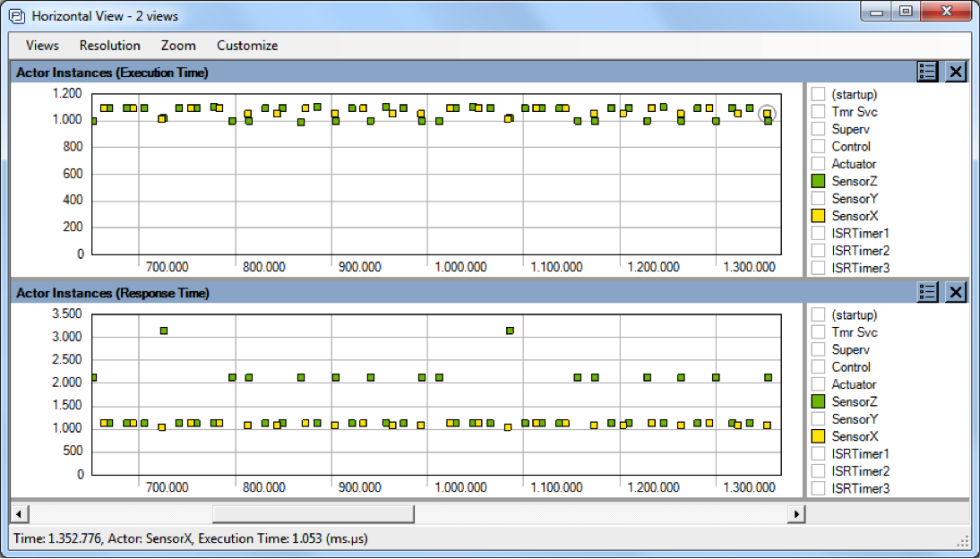
Task: Enable Superv checkbox in Response Time legend
Action: click(x=818, y=349)
